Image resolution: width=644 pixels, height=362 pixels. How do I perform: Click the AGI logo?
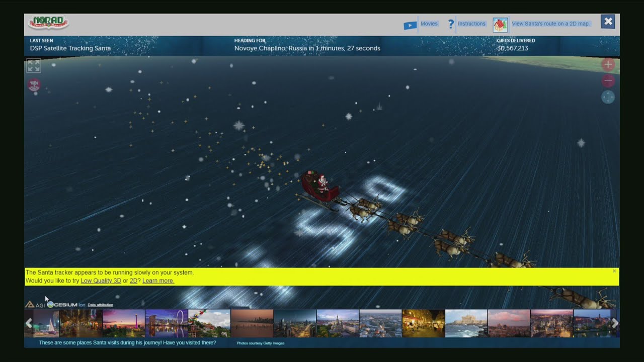[35, 305]
